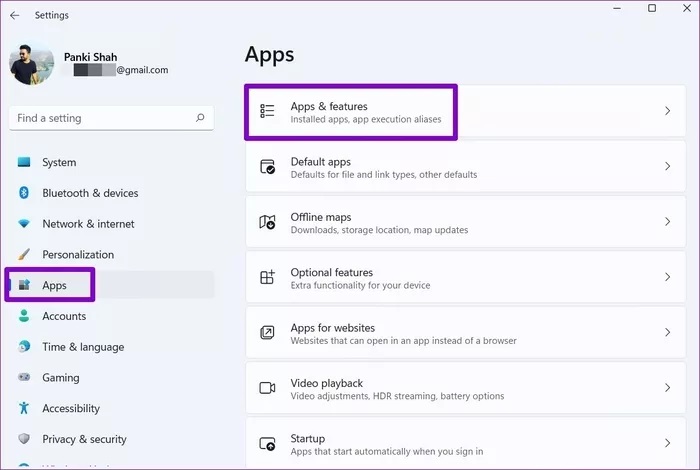Click the back arrow in Settings header
700x470 pixels.
[x=14, y=15]
